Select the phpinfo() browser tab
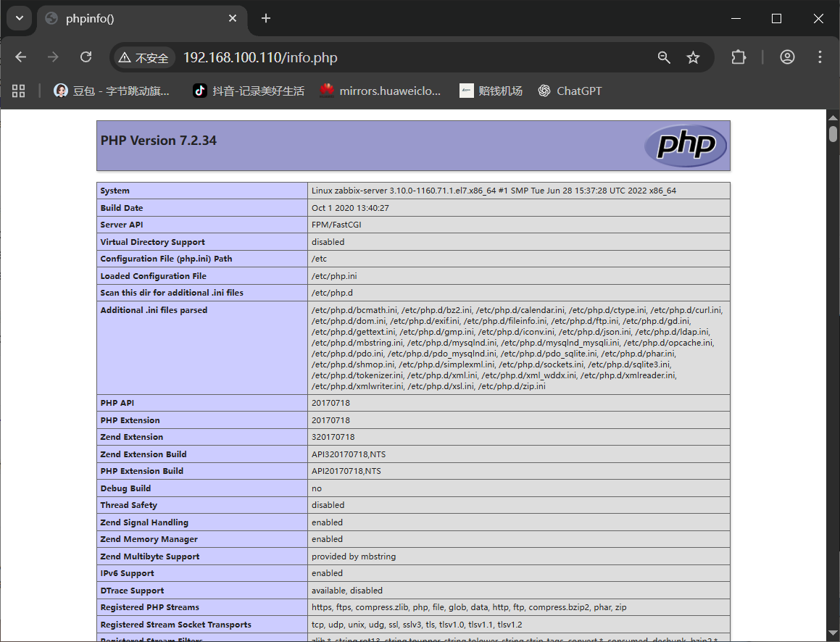The image size is (840, 642). point(142,19)
